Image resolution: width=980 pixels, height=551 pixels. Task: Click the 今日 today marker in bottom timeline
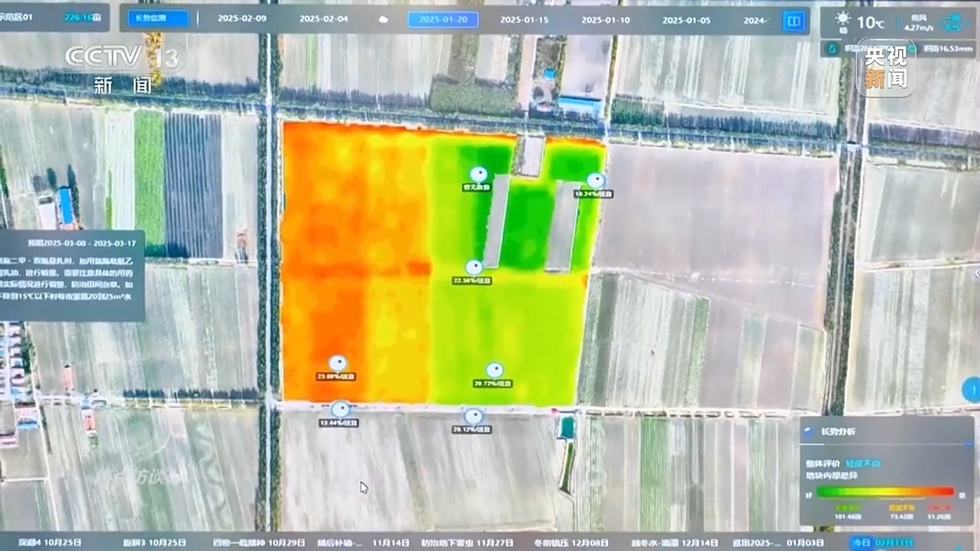(x=861, y=543)
